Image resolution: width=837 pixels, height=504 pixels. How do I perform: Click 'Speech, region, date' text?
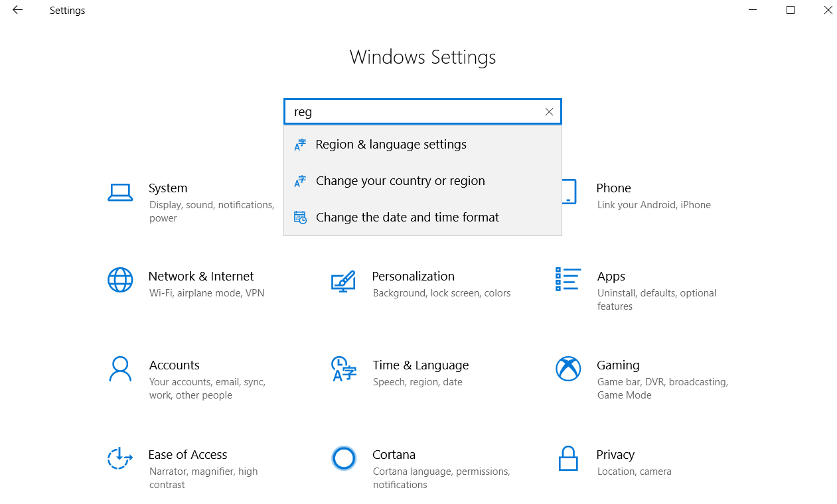tap(418, 382)
